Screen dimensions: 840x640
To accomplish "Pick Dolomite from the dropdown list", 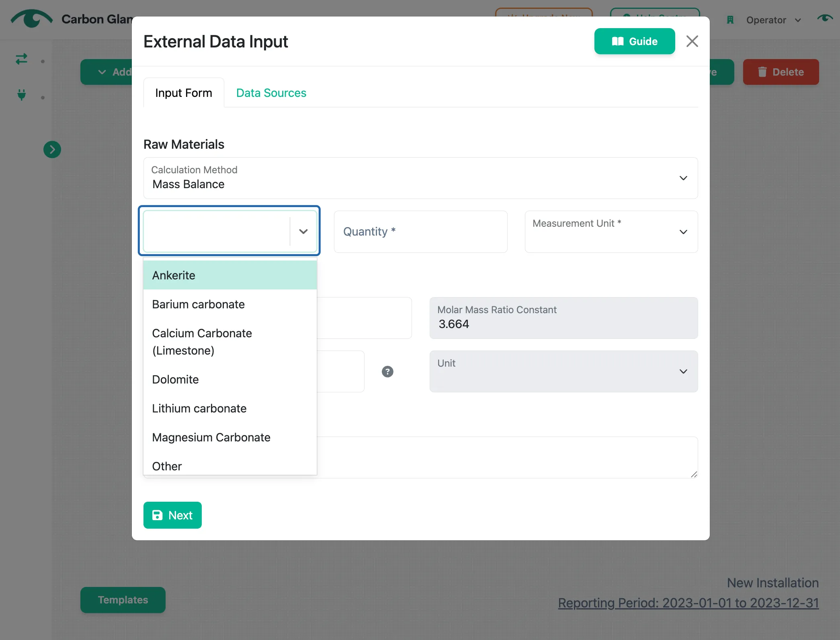I will tap(230, 379).
